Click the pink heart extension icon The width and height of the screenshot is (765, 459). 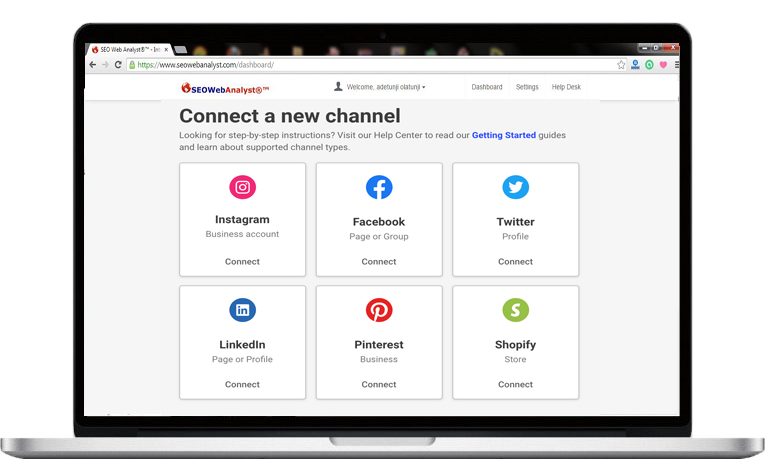tap(663, 64)
